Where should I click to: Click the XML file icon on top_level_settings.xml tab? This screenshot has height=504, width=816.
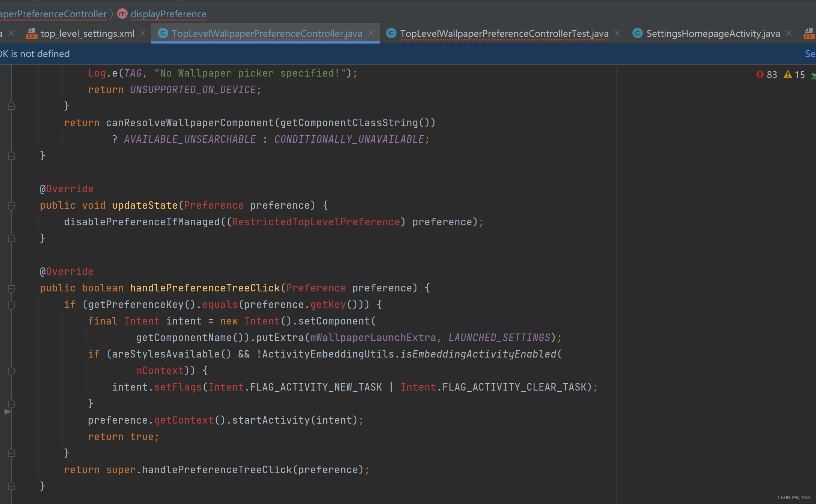click(x=32, y=34)
